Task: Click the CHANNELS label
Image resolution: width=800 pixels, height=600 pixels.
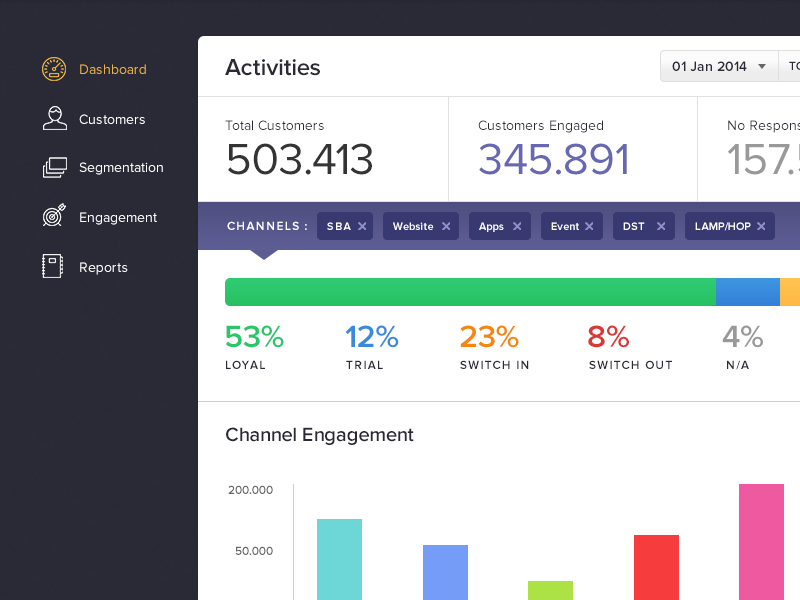Action: pos(267,226)
